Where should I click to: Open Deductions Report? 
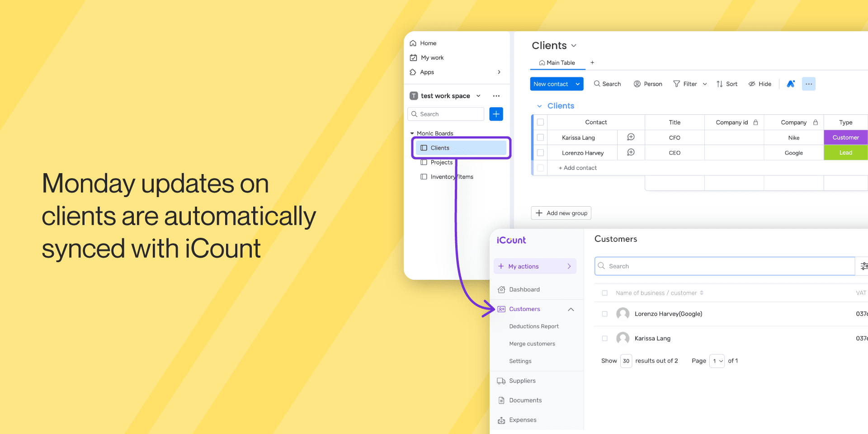point(534,326)
